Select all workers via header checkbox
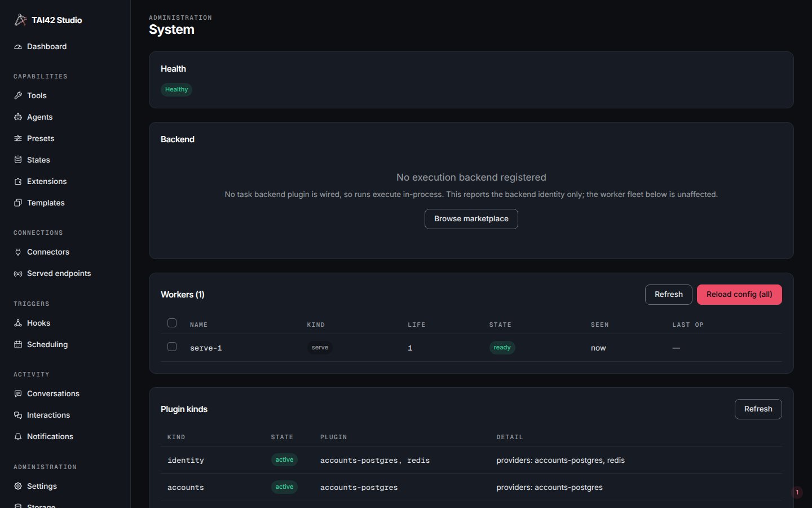The width and height of the screenshot is (812, 508). click(x=172, y=323)
